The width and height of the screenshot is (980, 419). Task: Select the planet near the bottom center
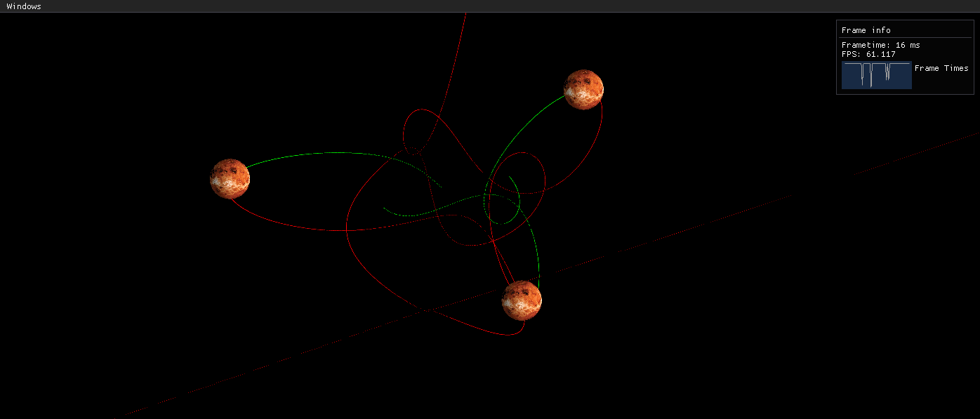[x=522, y=300]
